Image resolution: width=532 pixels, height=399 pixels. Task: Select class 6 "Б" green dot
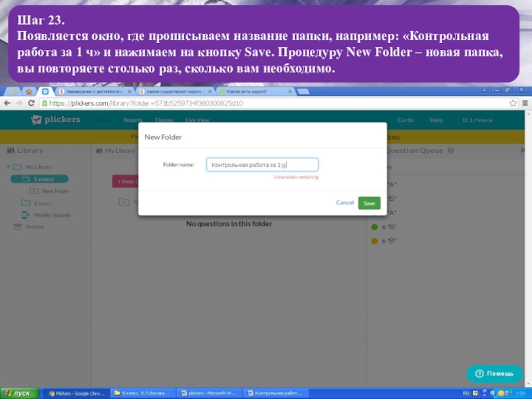click(374, 227)
